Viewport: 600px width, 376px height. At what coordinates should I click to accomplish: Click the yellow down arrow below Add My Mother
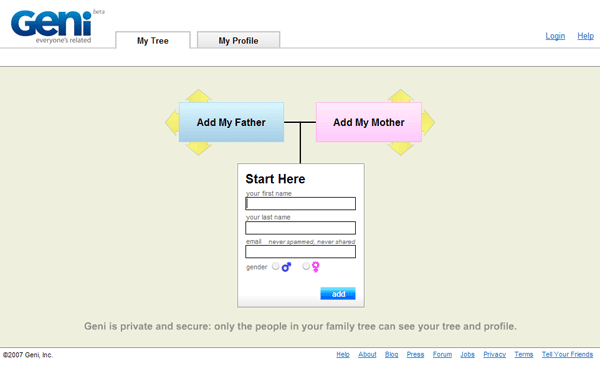(x=400, y=148)
